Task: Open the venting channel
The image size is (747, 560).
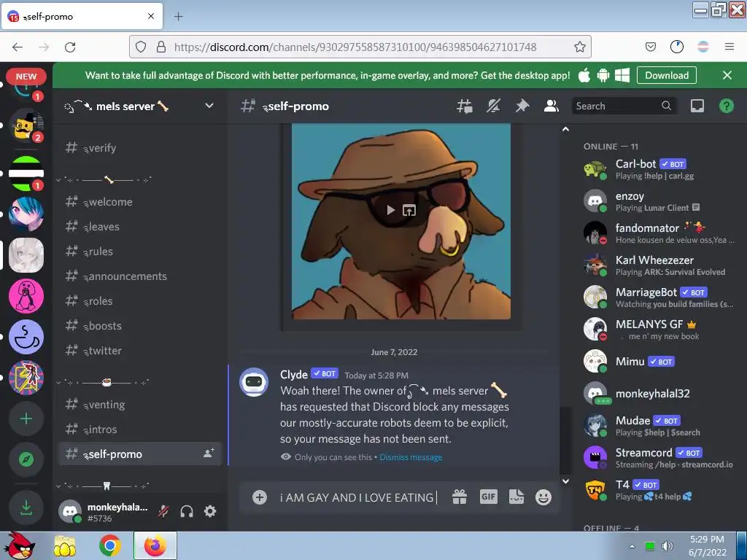Action: point(140,405)
